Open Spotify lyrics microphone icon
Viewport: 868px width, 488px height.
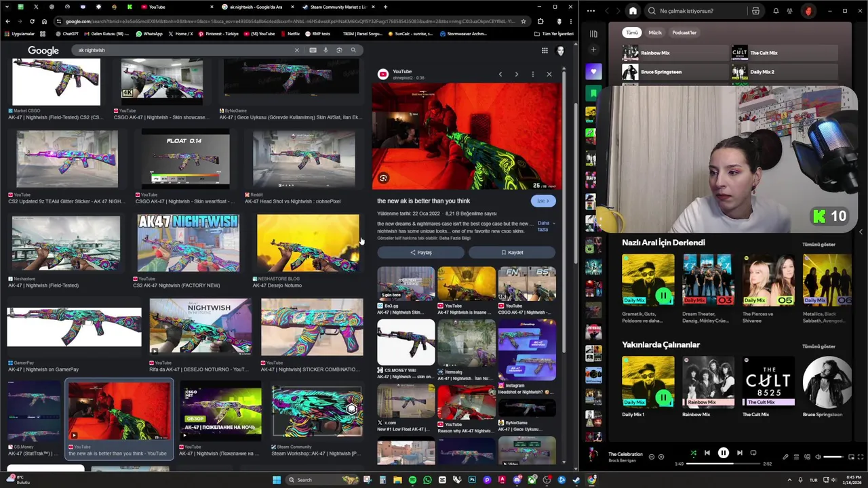click(x=786, y=457)
